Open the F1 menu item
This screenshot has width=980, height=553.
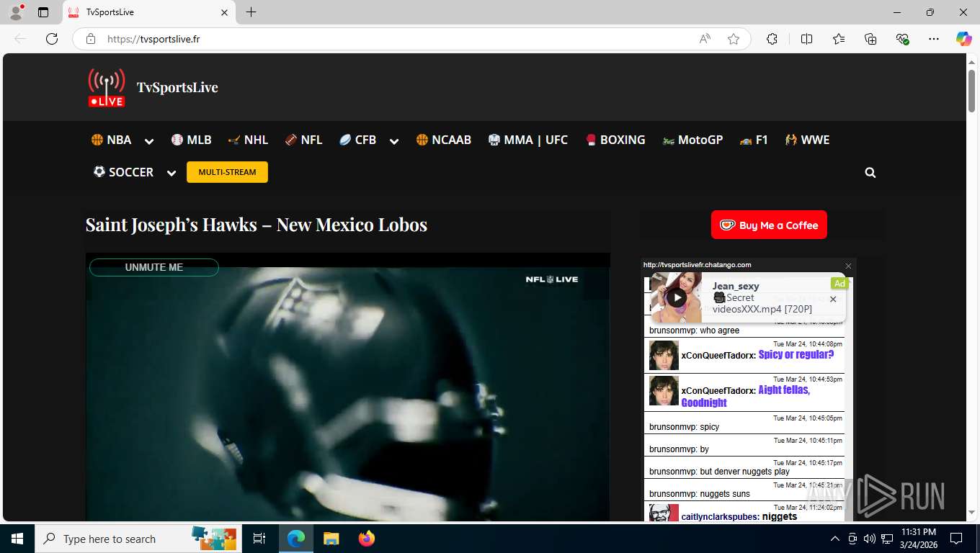pyautogui.click(x=754, y=140)
